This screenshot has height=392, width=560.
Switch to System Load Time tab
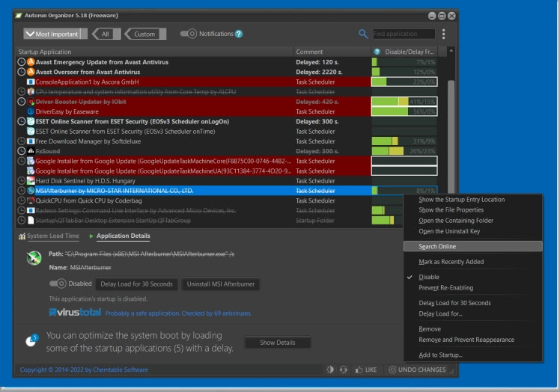click(x=53, y=236)
